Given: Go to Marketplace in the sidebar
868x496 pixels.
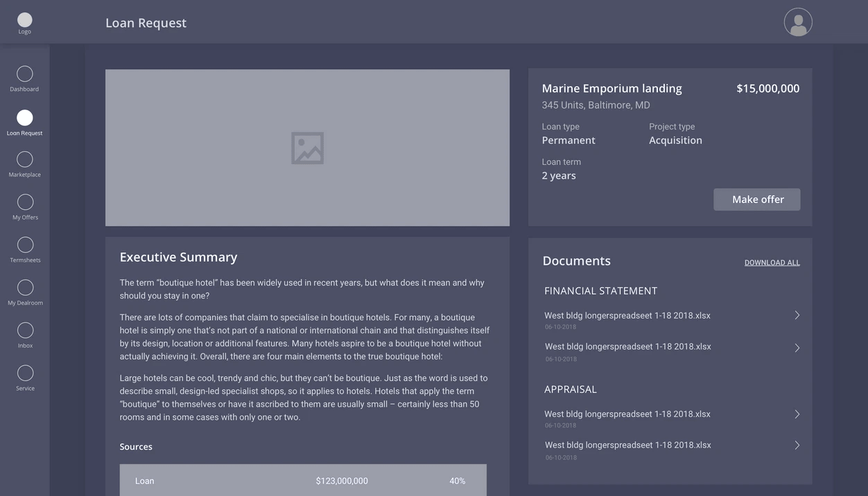Looking at the screenshot, I should pyautogui.click(x=24, y=159).
